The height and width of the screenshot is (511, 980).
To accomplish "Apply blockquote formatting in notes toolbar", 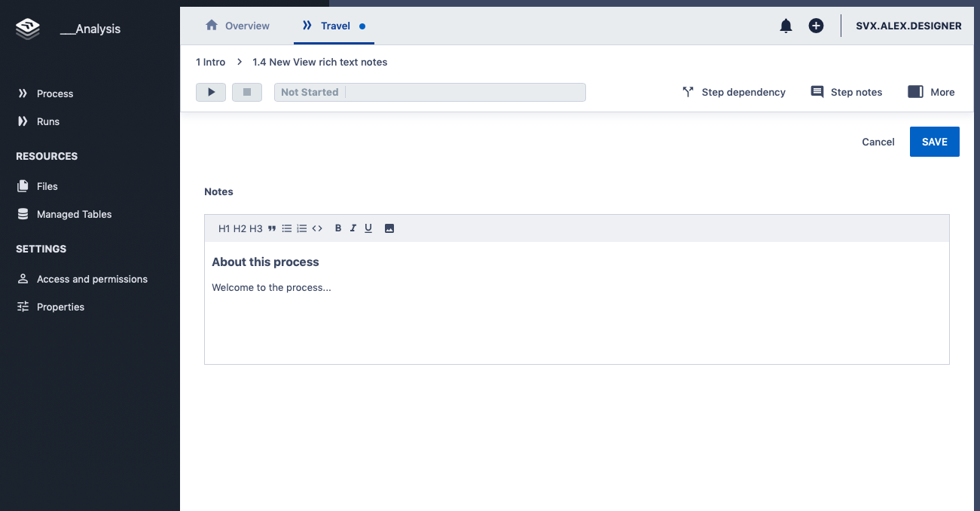I will 272,228.
